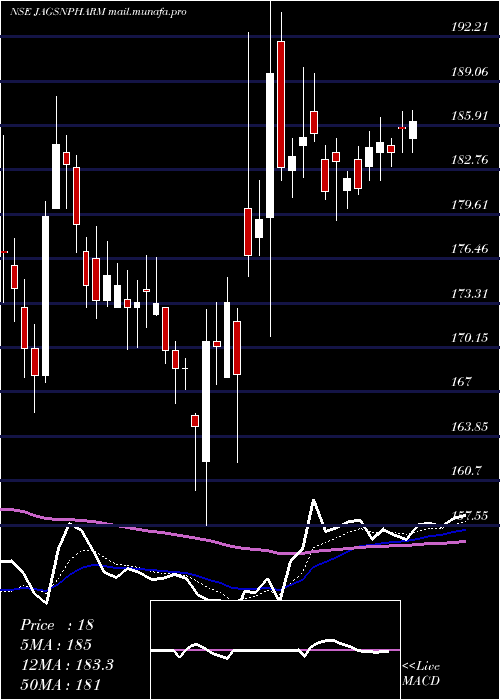Click the '12MA : 183.3' readout
The image size is (500, 700).
(x=67, y=665)
